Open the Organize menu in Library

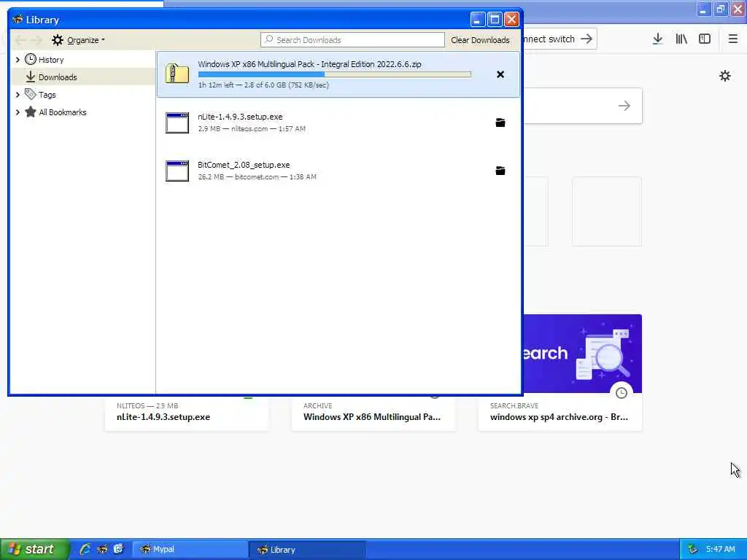[x=79, y=40]
